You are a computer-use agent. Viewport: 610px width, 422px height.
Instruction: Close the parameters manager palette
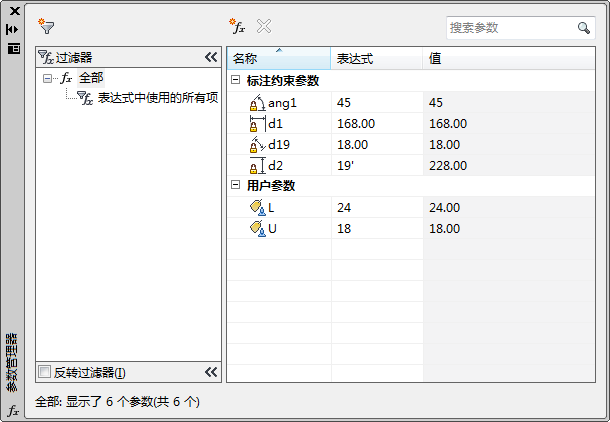(13, 11)
